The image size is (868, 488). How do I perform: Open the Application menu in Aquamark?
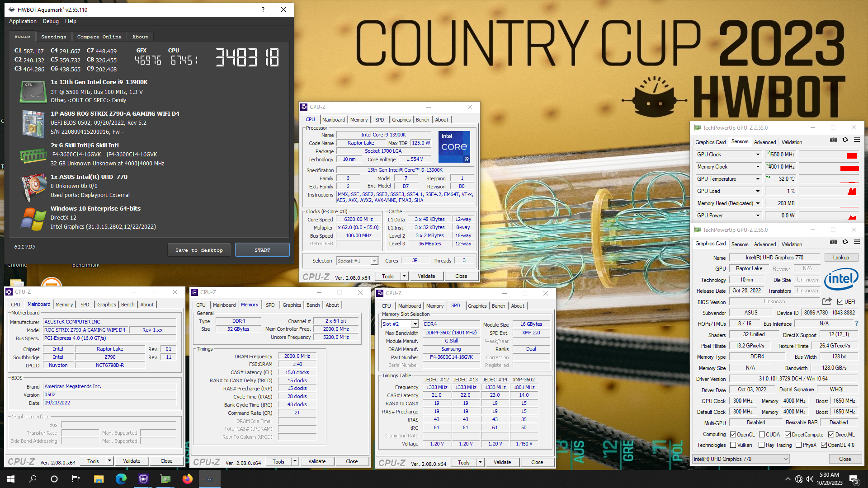click(x=23, y=21)
